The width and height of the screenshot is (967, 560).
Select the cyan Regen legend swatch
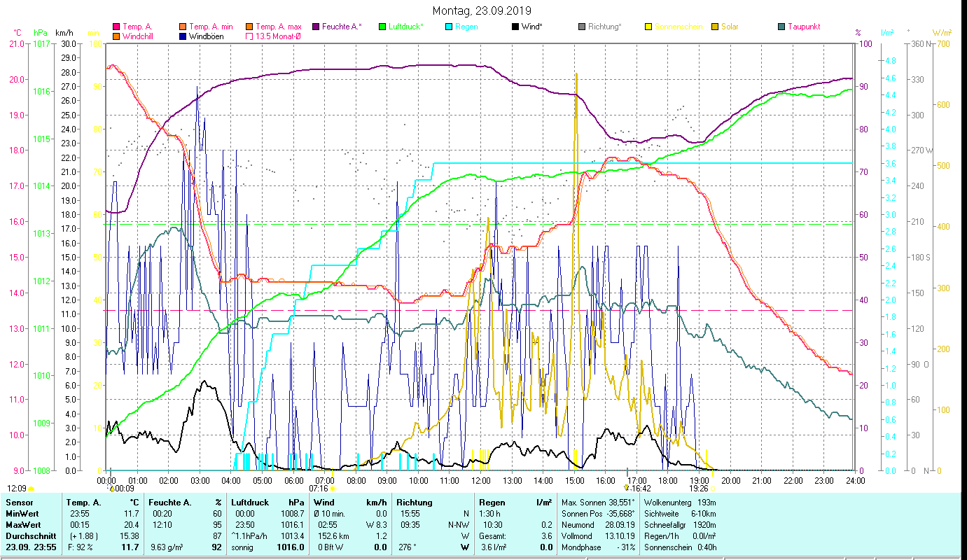click(449, 27)
